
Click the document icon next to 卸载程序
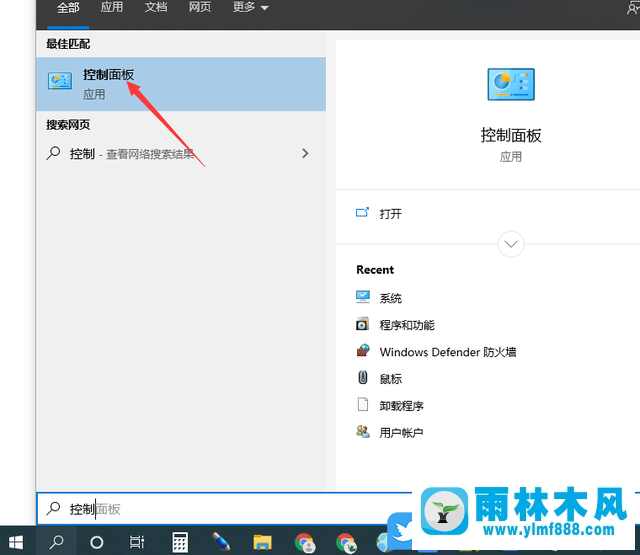coord(362,404)
